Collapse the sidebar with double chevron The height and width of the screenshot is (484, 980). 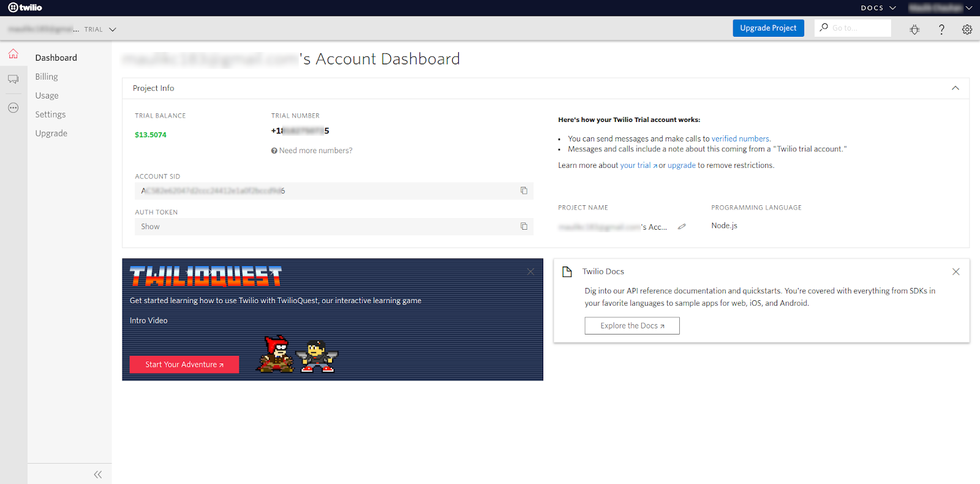click(98, 474)
